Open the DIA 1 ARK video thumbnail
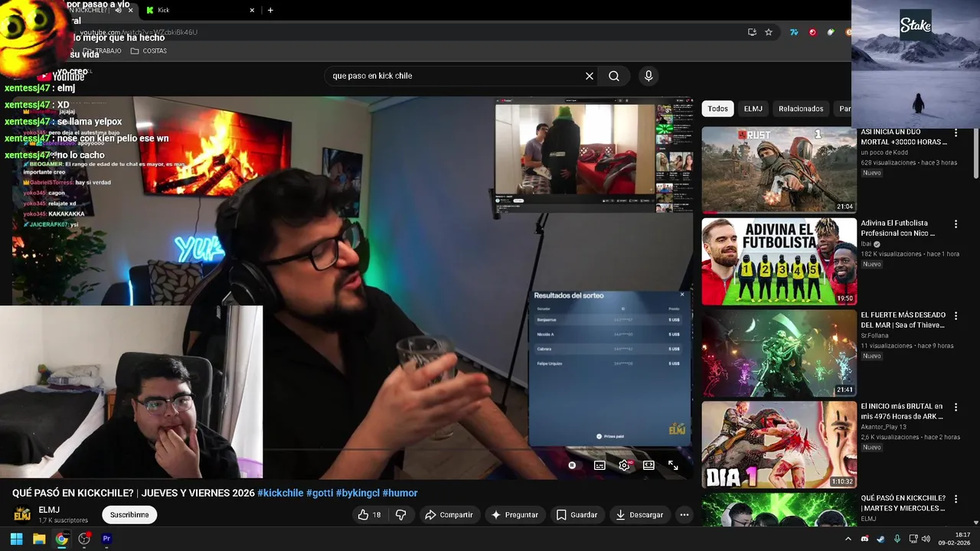Screen dimensions: 980x551 [x=779, y=445]
